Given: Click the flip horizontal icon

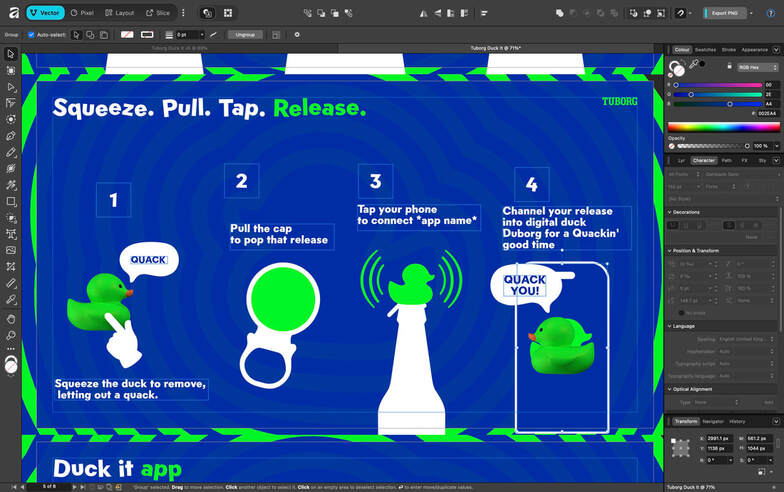Looking at the screenshot, I should 425,13.
